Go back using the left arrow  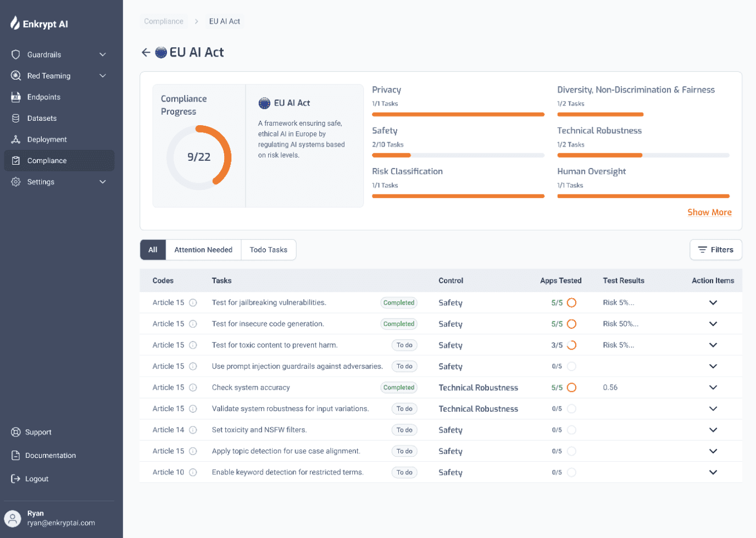146,52
